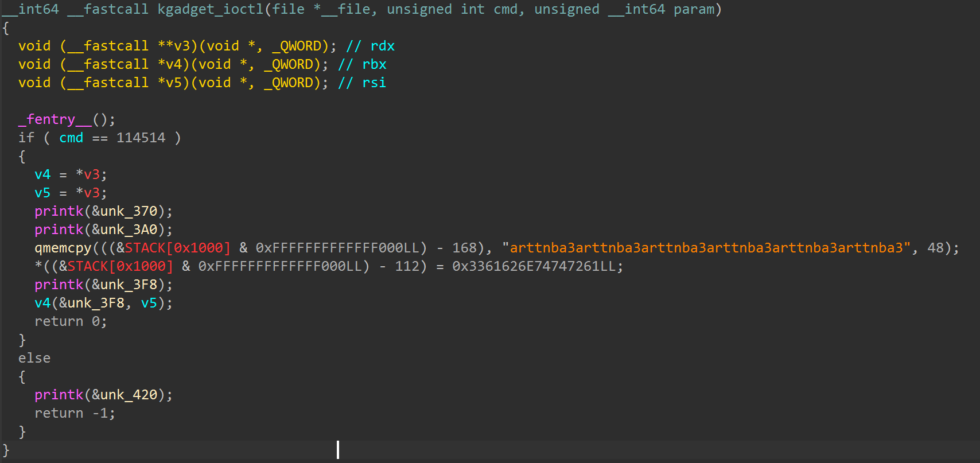Image resolution: width=980 pixels, height=463 pixels.
Task: Click the qmemcpy function call
Action: point(63,248)
